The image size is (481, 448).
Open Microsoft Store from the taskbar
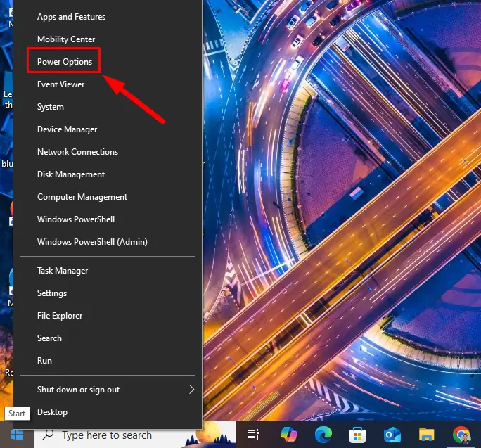click(358, 435)
